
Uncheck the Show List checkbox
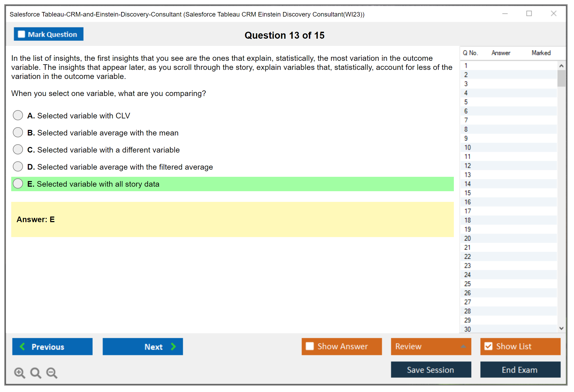(x=488, y=346)
